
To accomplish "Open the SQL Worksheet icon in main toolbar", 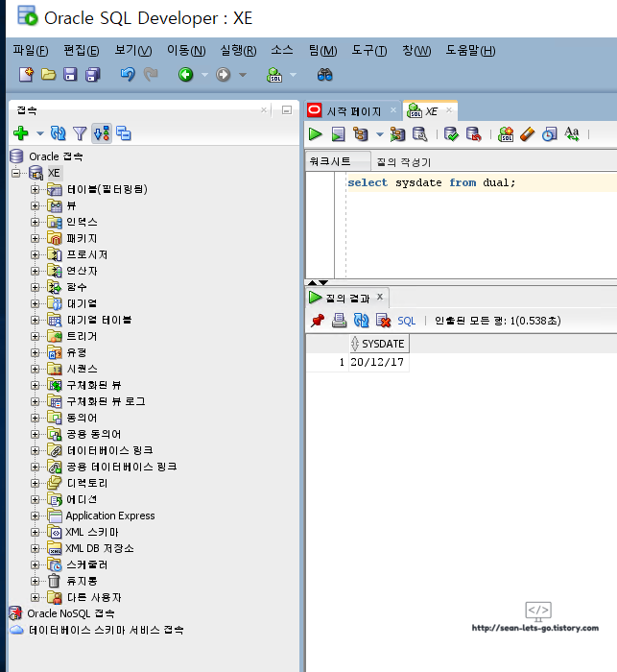I will (x=274, y=75).
